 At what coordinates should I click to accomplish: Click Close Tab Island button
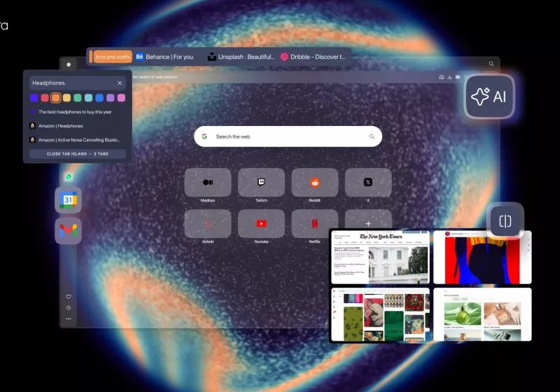click(78, 154)
